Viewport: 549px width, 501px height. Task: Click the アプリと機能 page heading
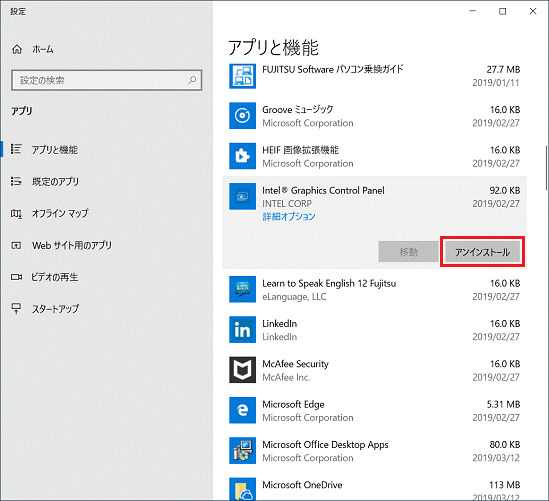[273, 48]
